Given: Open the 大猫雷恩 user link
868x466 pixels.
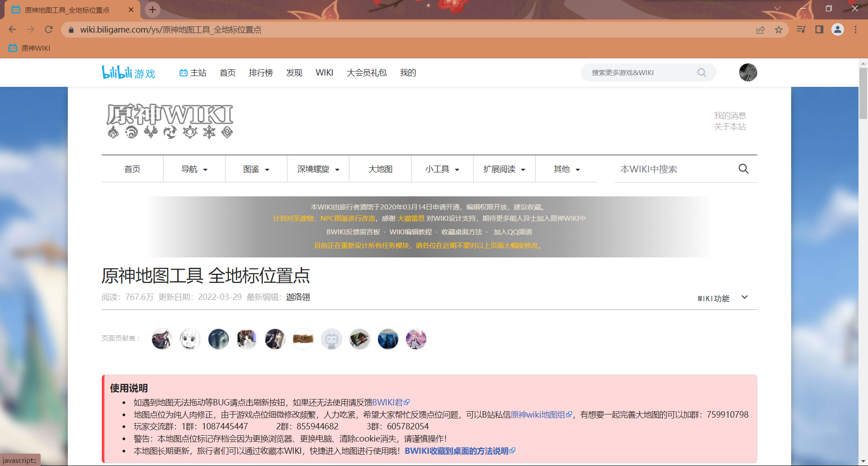Looking at the screenshot, I should point(411,219).
